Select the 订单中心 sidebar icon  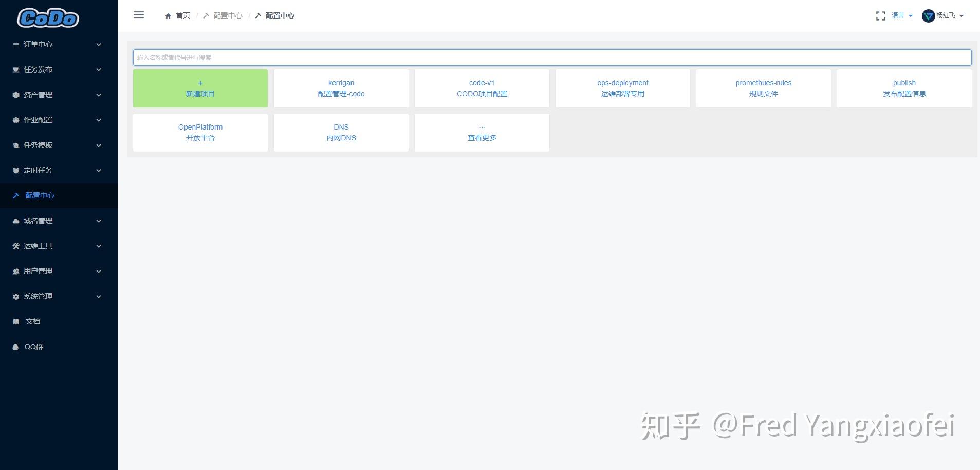15,44
